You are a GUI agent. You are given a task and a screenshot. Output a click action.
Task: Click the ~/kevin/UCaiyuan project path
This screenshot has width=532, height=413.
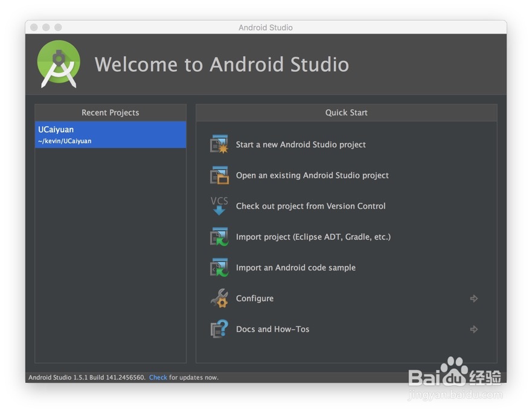[65, 141]
